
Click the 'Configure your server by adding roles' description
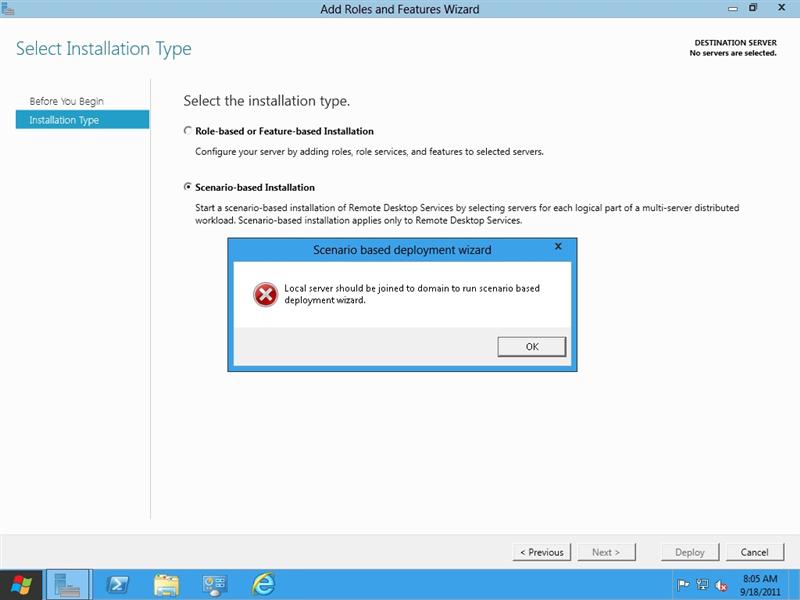pyautogui.click(x=369, y=152)
